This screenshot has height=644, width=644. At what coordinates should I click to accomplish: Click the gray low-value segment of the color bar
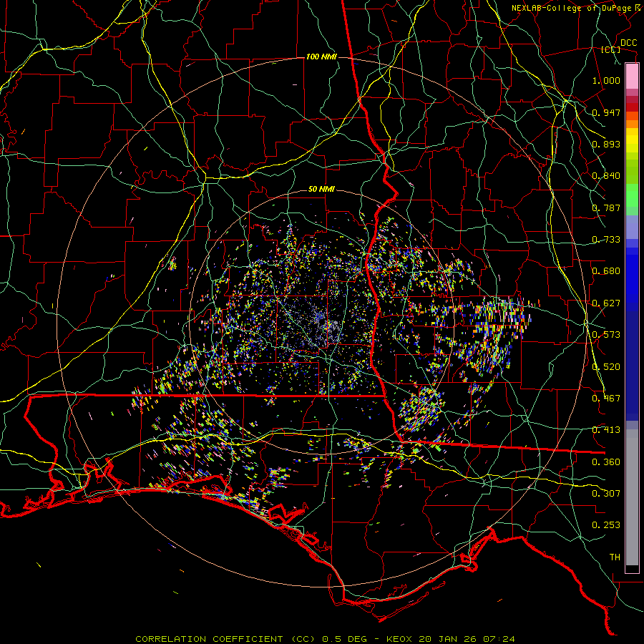[x=632, y=497]
